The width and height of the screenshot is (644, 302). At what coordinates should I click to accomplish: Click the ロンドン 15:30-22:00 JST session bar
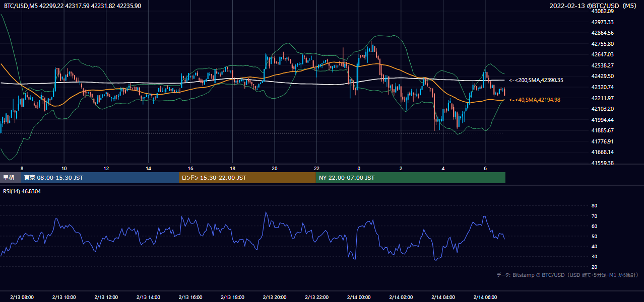tap(247, 178)
